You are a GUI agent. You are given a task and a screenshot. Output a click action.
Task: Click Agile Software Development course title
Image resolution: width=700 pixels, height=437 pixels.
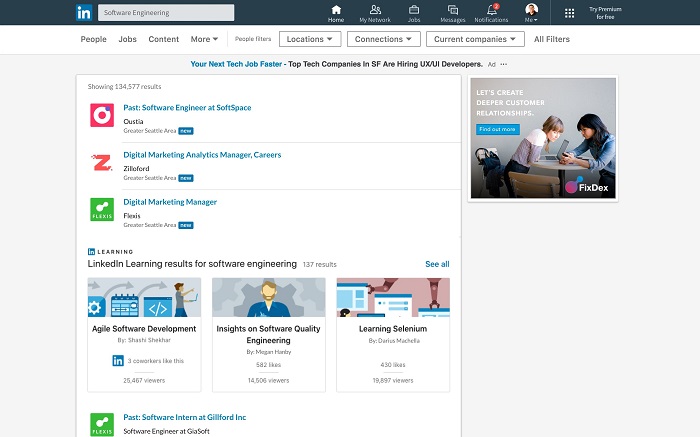(x=144, y=329)
